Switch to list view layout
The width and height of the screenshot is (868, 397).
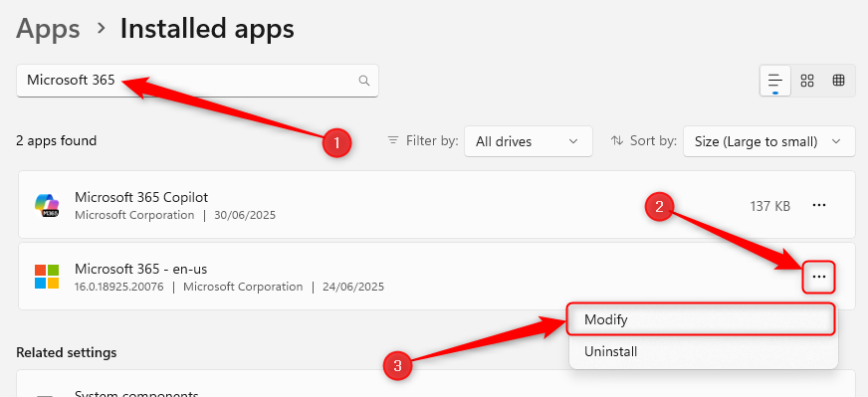pos(775,81)
